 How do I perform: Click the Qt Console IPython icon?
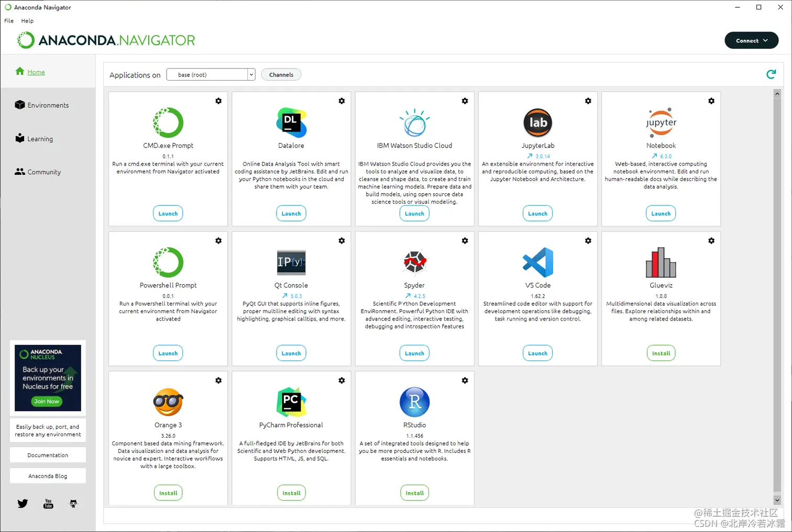[291, 262]
